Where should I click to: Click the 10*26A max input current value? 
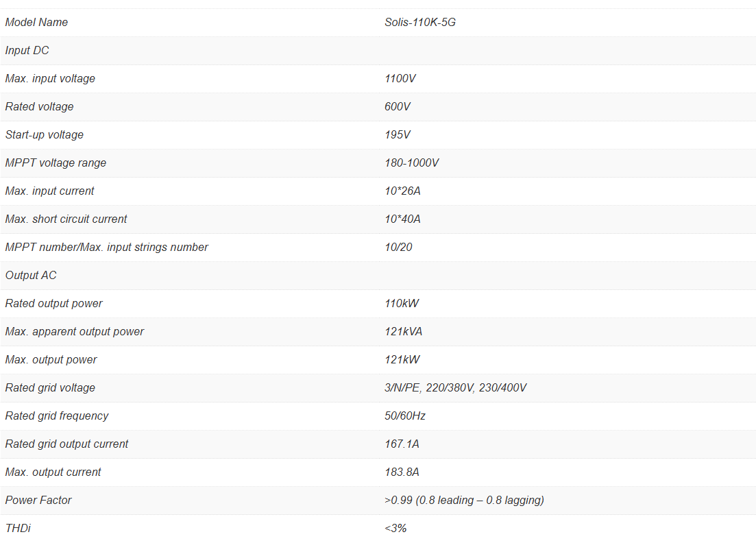point(403,191)
